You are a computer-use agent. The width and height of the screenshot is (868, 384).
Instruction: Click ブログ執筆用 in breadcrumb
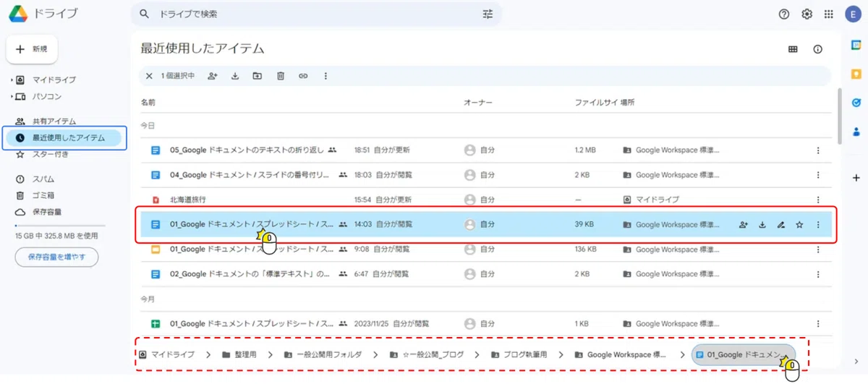tap(519, 354)
